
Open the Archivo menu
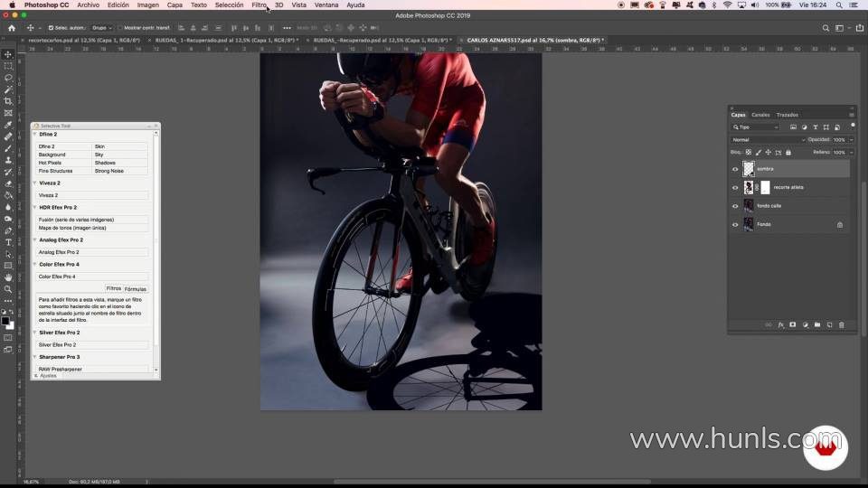[88, 5]
